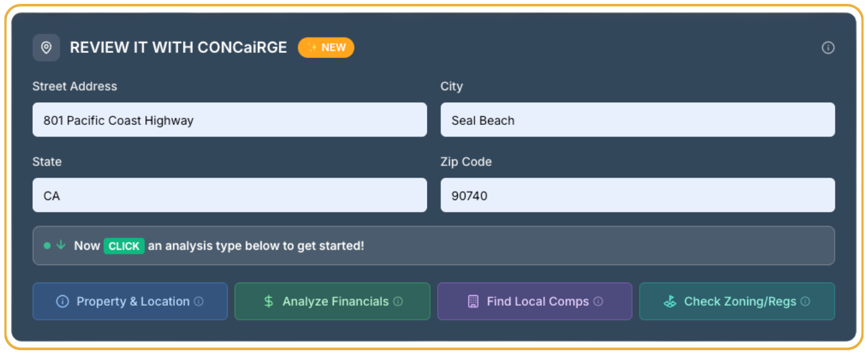
Task: Click the location pin icon beside the title
Action: [x=46, y=48]
